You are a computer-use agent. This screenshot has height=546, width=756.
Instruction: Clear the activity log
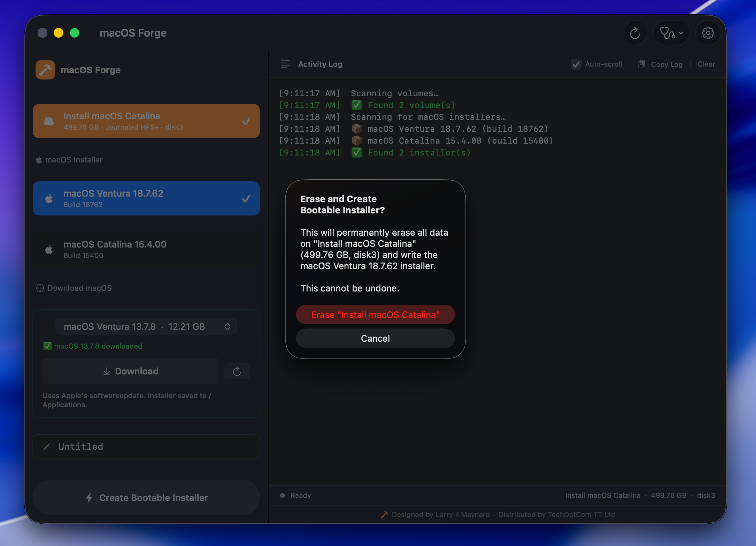[706, 64]
